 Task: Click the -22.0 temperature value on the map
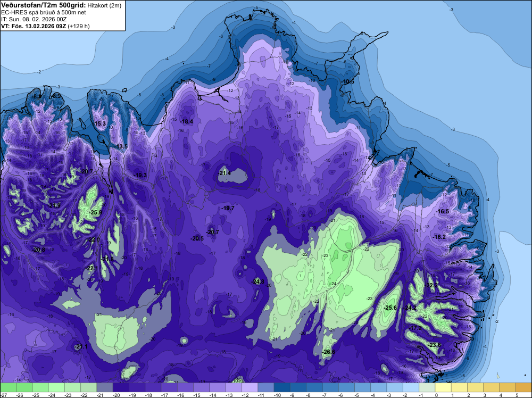point(93,239)
